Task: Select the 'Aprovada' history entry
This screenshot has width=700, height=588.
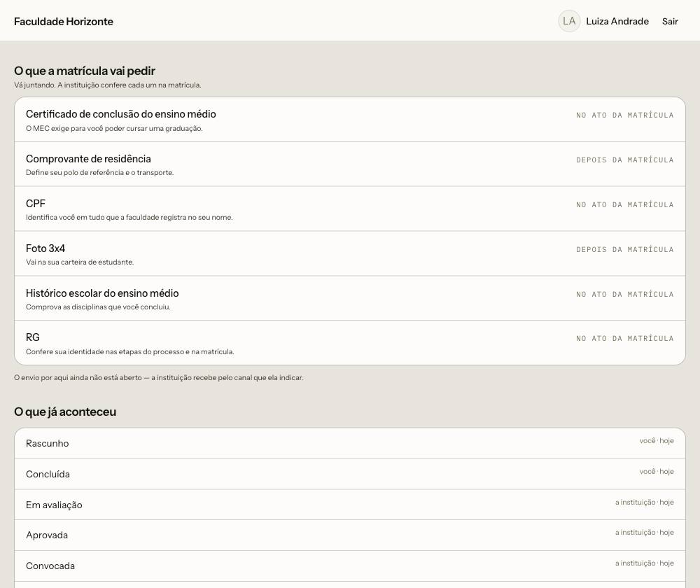Action: click(x=47, y=535)
